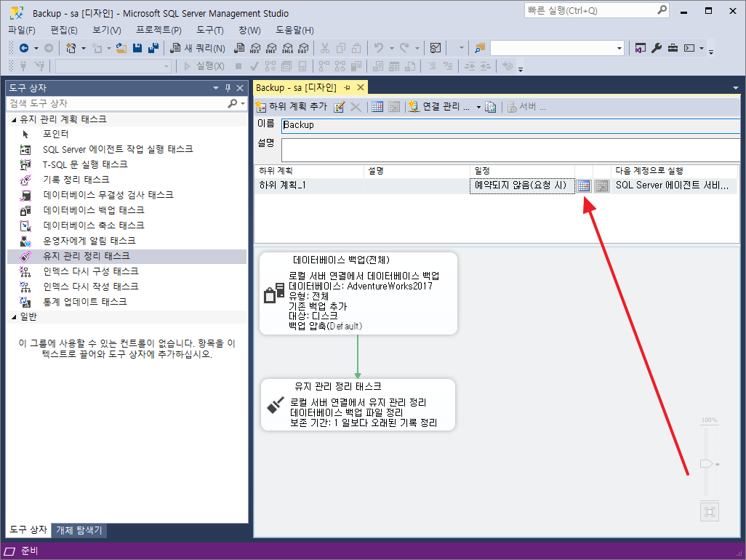Open the 편집(E) menu
746x560 pixels.
coord(64,31)
